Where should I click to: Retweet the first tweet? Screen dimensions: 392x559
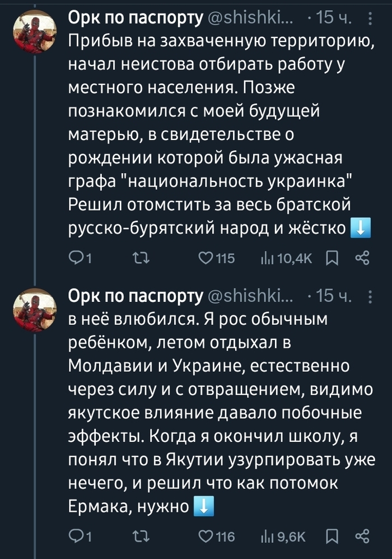pos(138,257)
